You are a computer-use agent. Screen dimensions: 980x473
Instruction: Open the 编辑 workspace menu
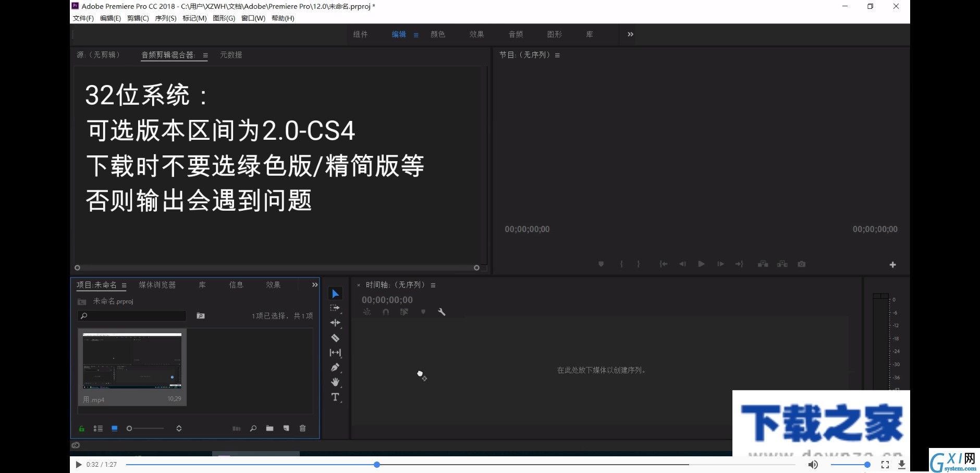(416, 35)
